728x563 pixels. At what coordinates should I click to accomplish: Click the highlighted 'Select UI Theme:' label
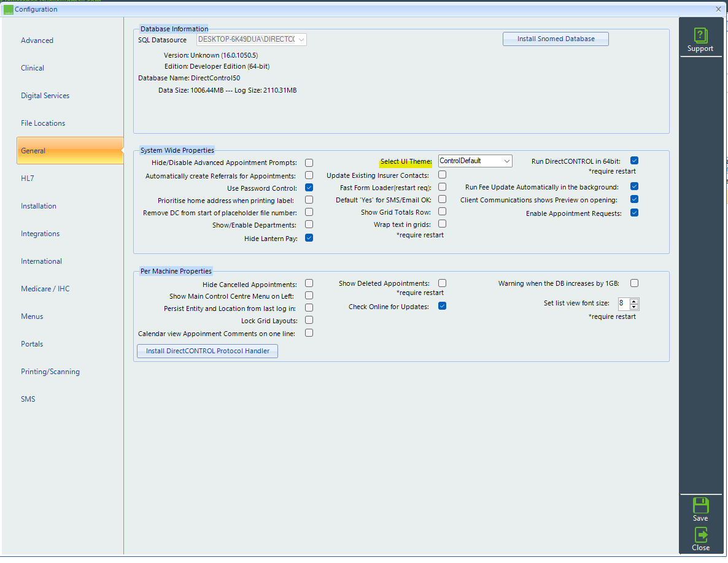(406, 161)
